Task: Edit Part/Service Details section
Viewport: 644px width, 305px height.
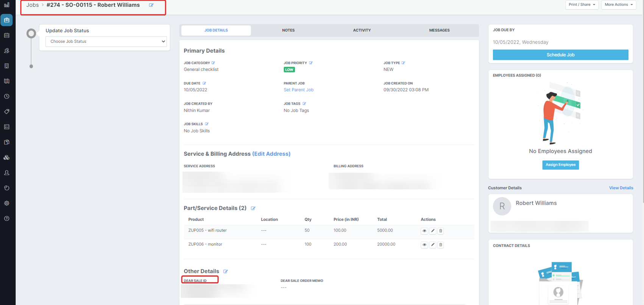Action: tap(253, 208)
